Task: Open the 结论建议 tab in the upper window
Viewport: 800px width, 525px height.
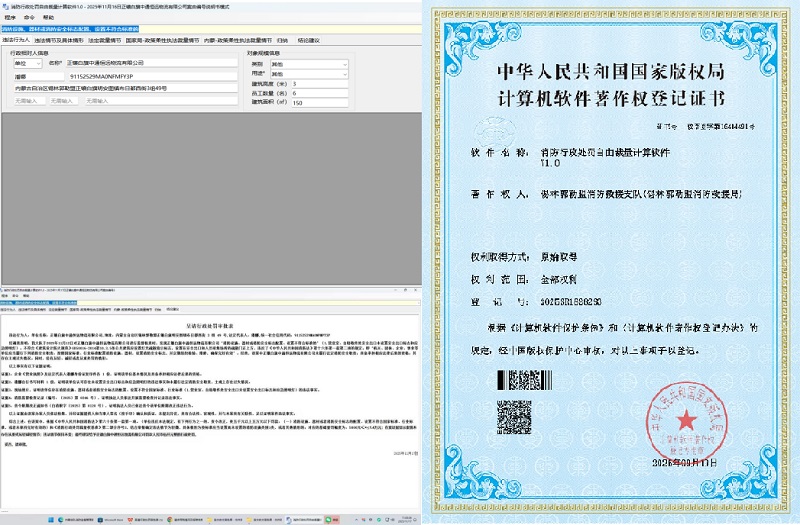Action: click(x=308, y=40)
